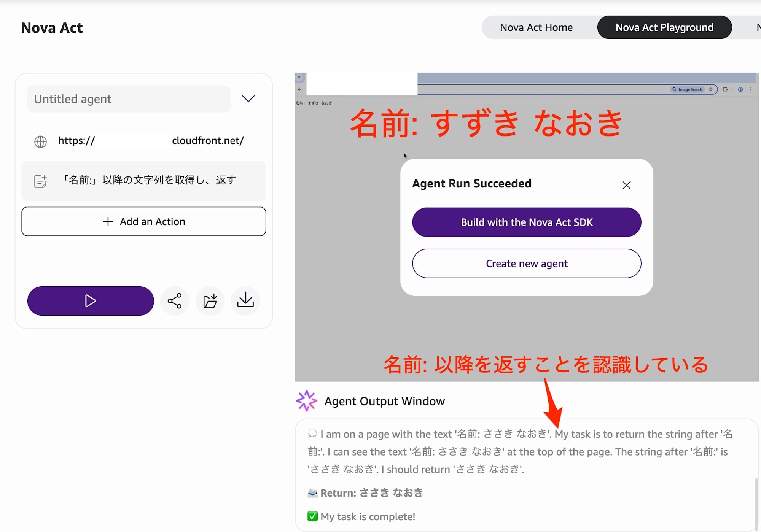Click the profile icon in the embedded browser
Image resolution: width=761 pixels, height=532 pixels.
pyautogui.click(x=740, y=89)
